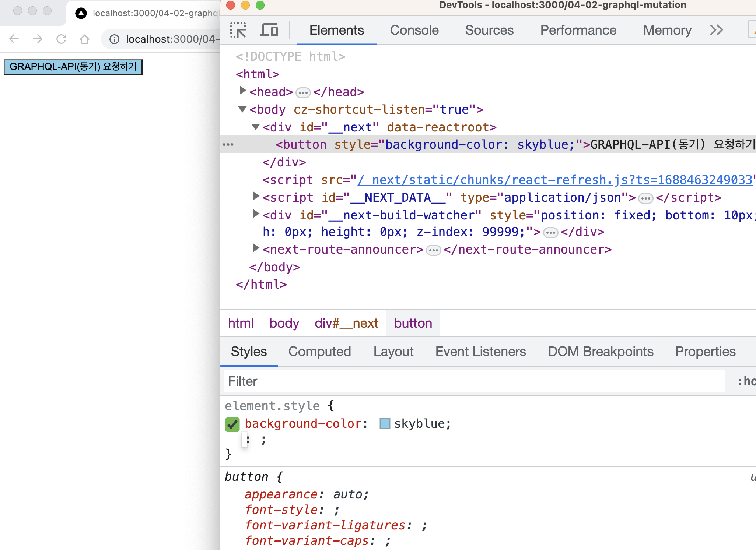Click the ellipsis badge in head tag

click(303, 92)
